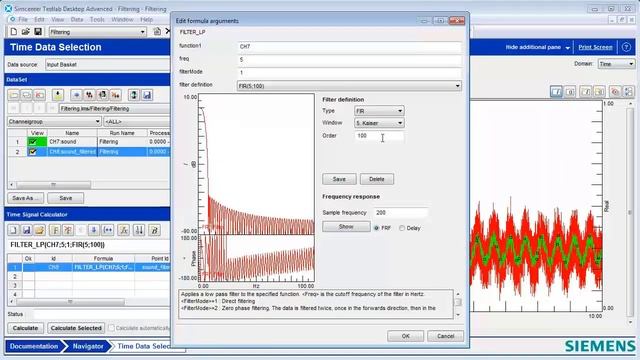640x360 pixels.
Task: Click the Cancel button in dialog
Action: 445,336
